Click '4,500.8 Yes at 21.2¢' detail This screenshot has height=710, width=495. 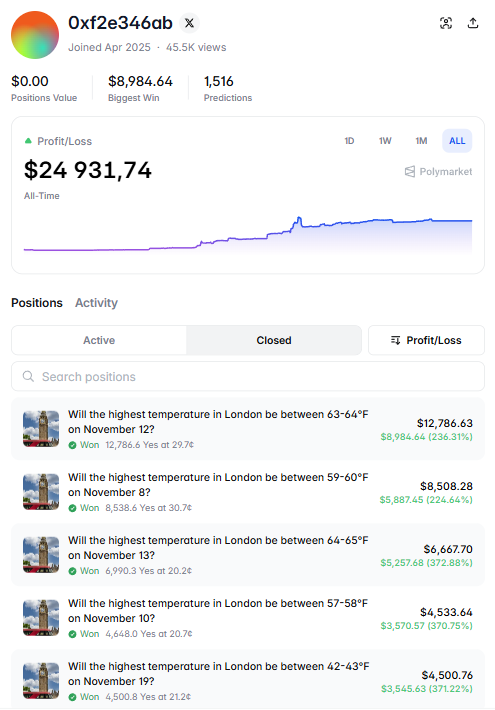[x=148, y=697]
